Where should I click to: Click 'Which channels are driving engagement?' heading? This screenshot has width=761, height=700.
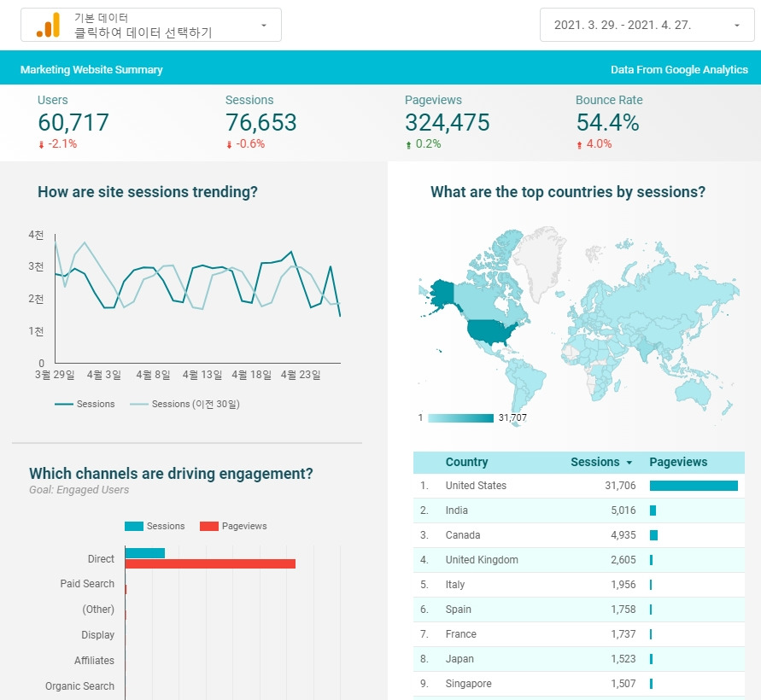coord(171,474)
